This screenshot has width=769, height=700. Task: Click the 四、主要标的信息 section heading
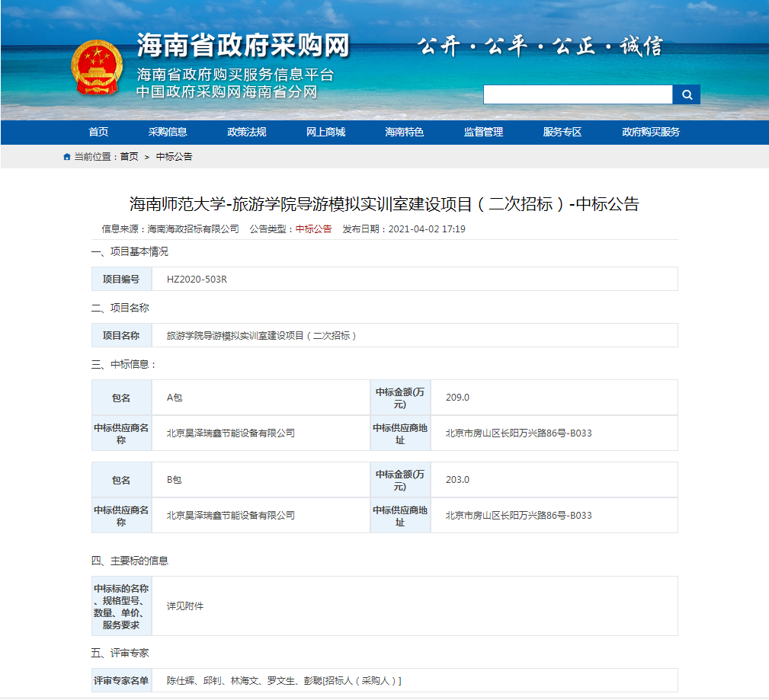130,561
